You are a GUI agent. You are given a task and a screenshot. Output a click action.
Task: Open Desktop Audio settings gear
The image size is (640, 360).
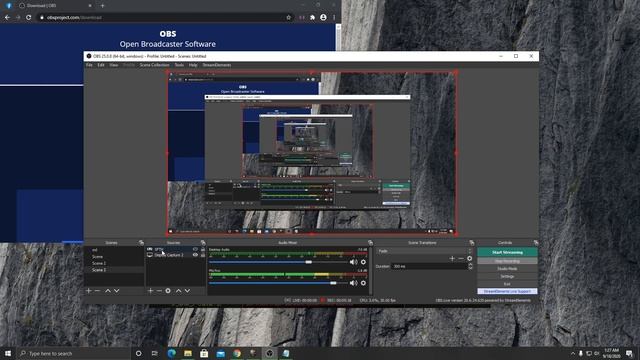coord(363,262)
